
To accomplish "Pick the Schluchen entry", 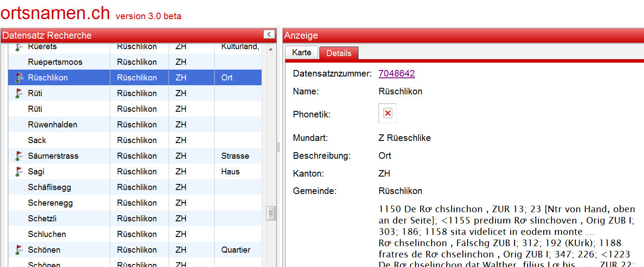I will click(47, 234).
